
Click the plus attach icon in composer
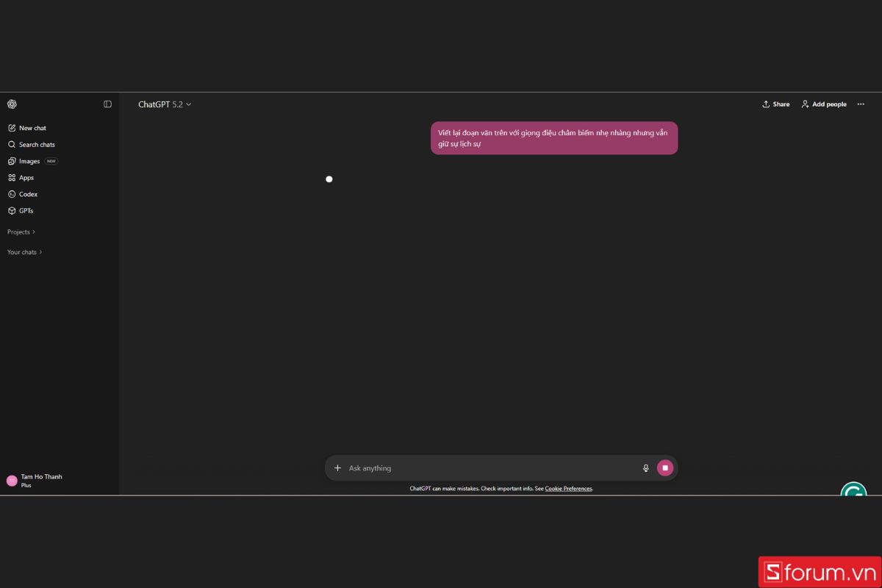(x=338, y=468)
